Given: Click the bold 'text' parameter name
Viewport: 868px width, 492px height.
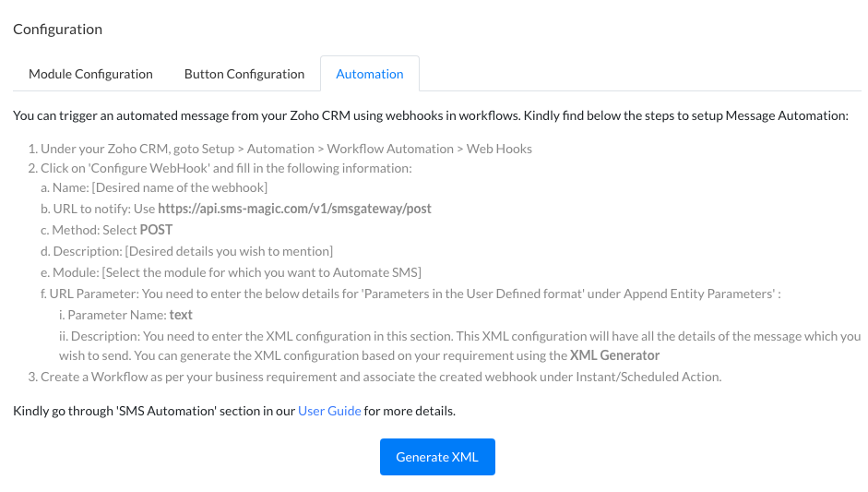Looking at the screenshot, I should (181, 315).
